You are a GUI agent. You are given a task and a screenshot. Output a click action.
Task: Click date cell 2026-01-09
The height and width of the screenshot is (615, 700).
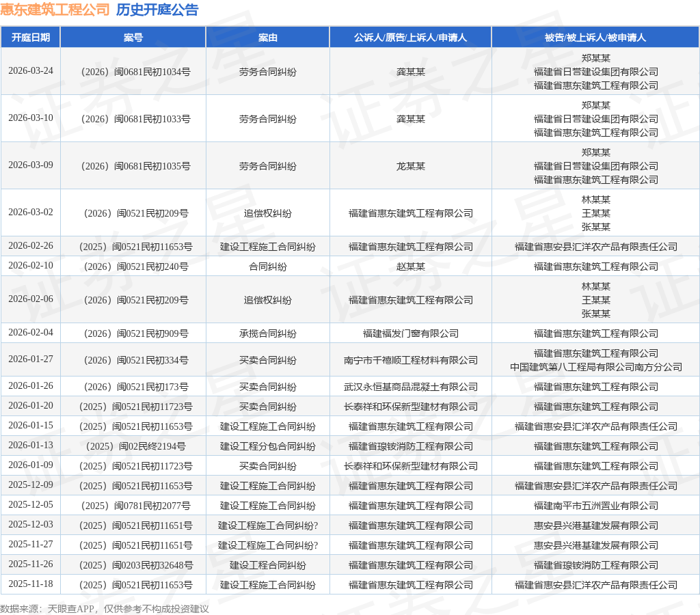click(31, 465)
